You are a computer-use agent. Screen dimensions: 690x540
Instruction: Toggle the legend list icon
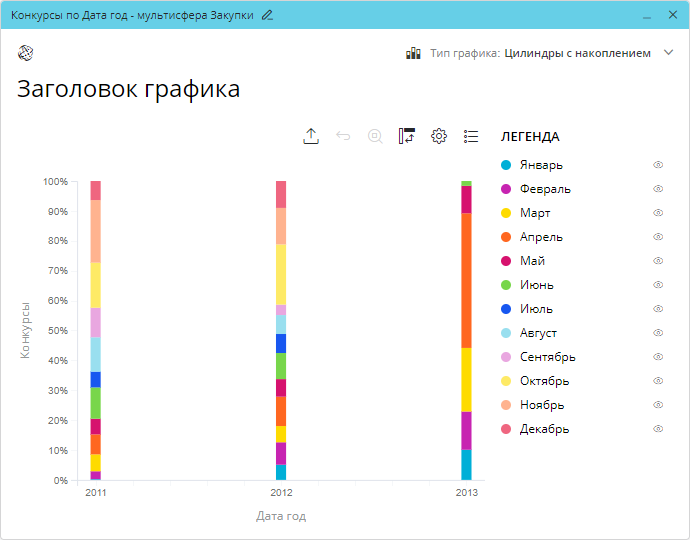coord(471,137)
